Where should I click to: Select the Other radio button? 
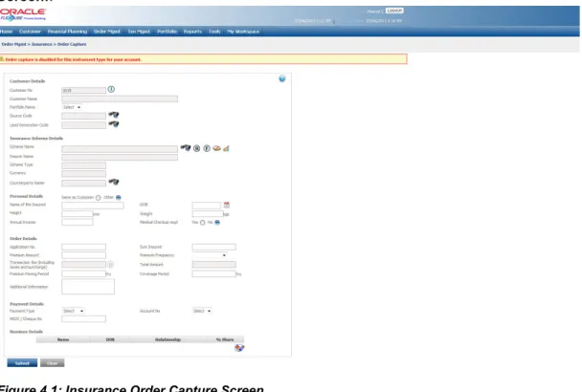(x=119, y=198)
